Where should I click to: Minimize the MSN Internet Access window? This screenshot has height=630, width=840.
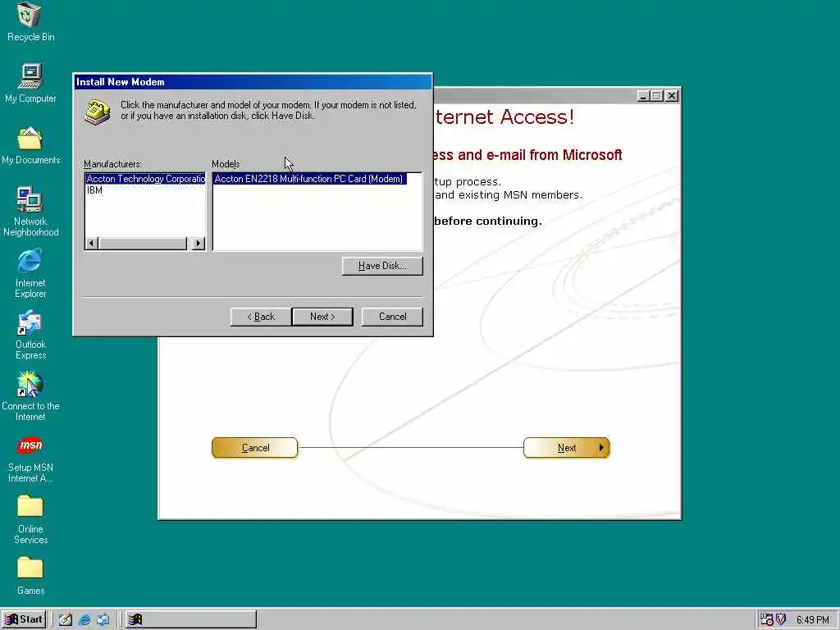[x=644, y=96]
